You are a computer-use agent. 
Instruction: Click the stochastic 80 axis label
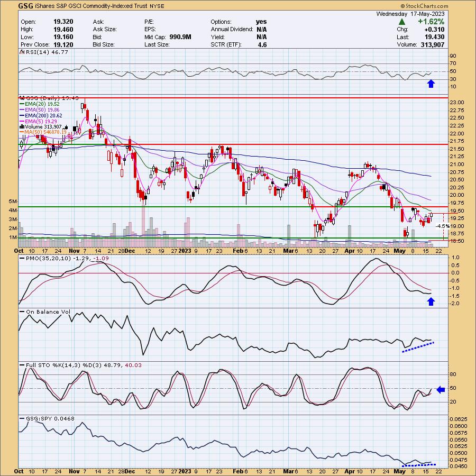453,374
